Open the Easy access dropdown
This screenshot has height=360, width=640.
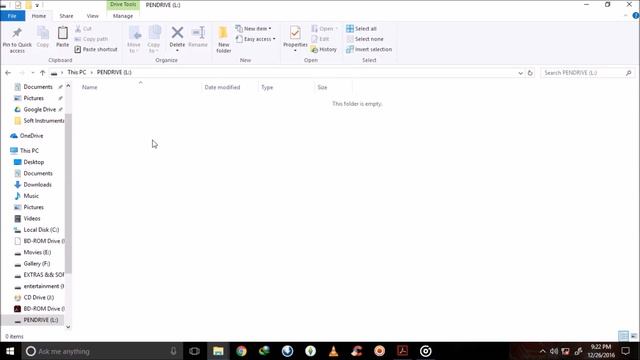click(x=256, y=39)
